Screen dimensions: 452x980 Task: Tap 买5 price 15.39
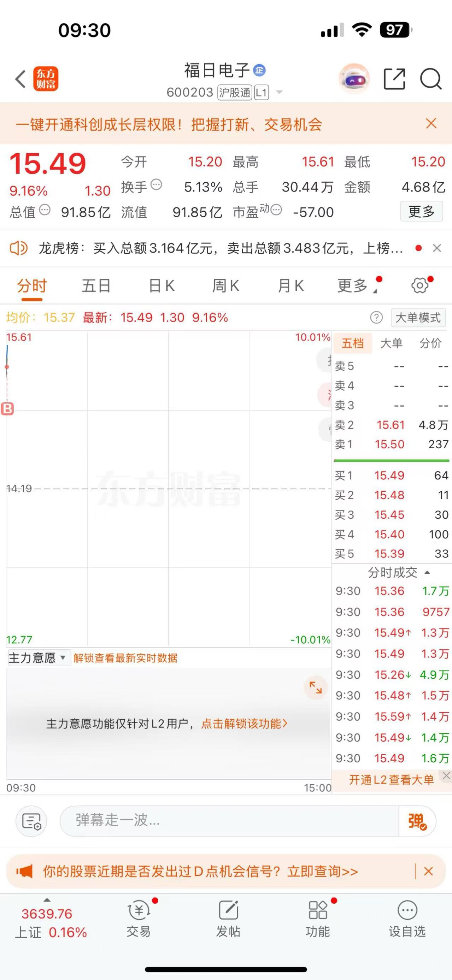[x=389, y=554]
